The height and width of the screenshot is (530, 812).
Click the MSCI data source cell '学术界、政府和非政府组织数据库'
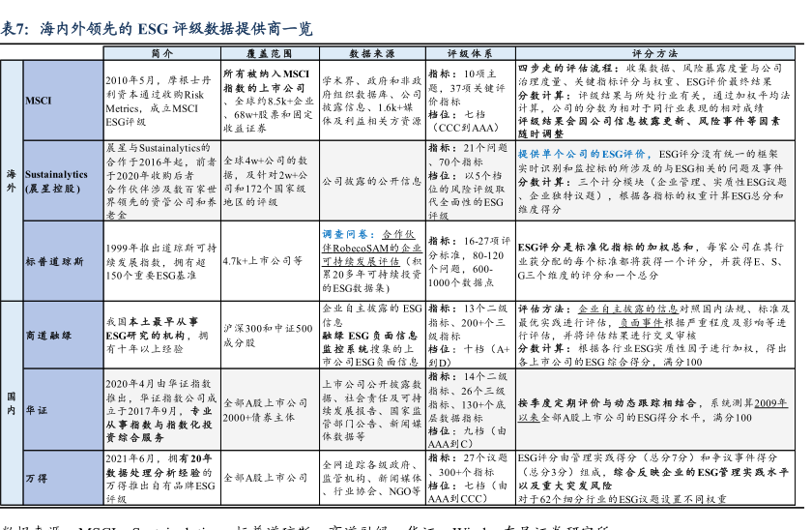[x=372, y=101]
